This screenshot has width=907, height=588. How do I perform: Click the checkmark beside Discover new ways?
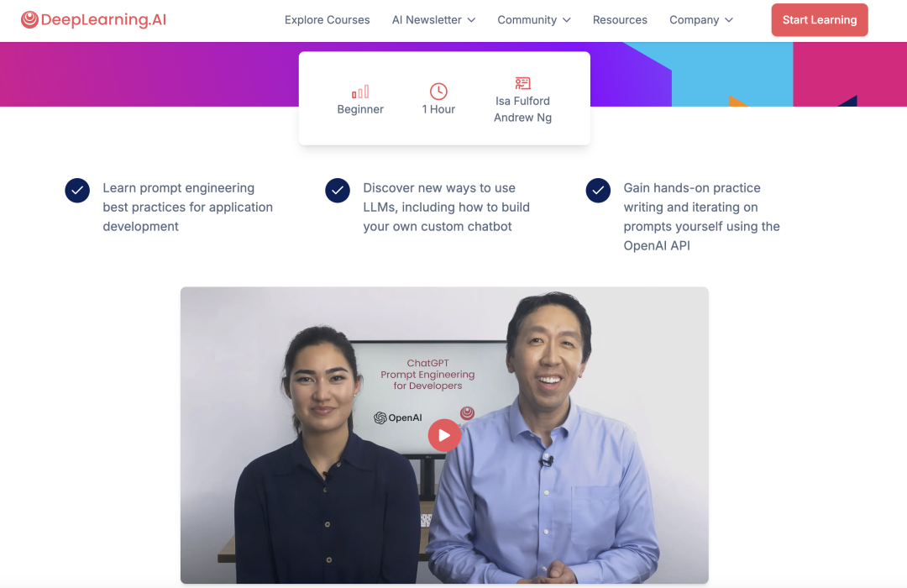(x=338, y=191)
